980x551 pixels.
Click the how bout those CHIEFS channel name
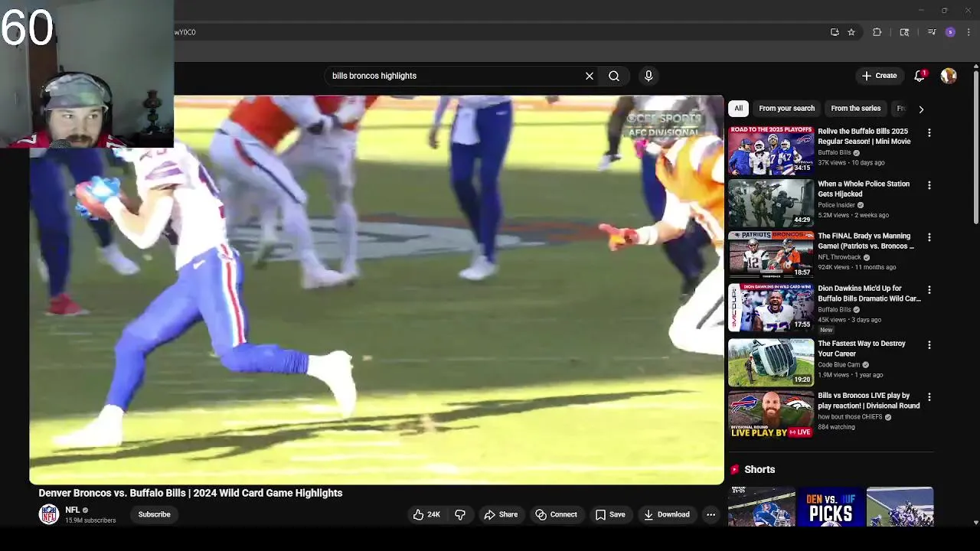[850, 417]
